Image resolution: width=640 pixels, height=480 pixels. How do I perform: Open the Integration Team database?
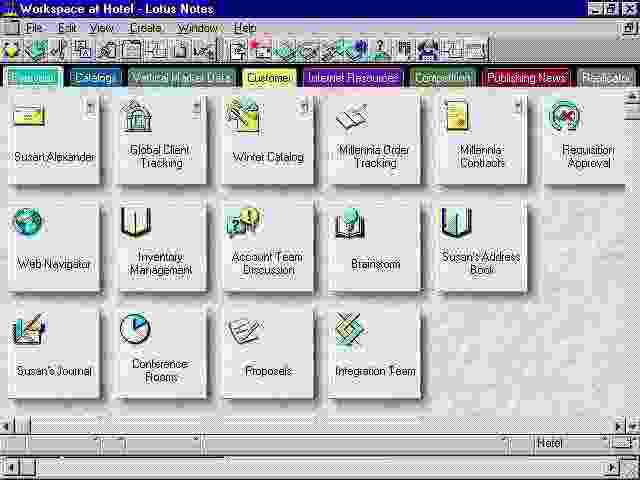(375, 354)
